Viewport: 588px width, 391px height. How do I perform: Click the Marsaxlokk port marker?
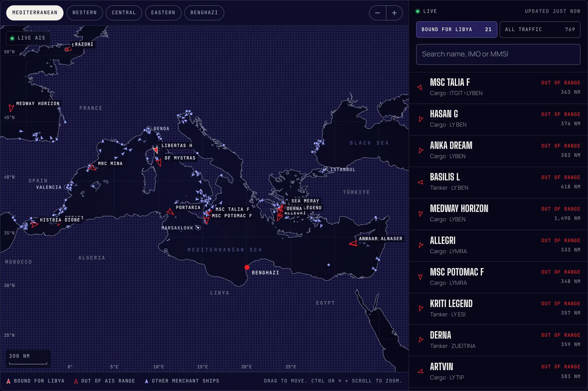pos(198,228)
